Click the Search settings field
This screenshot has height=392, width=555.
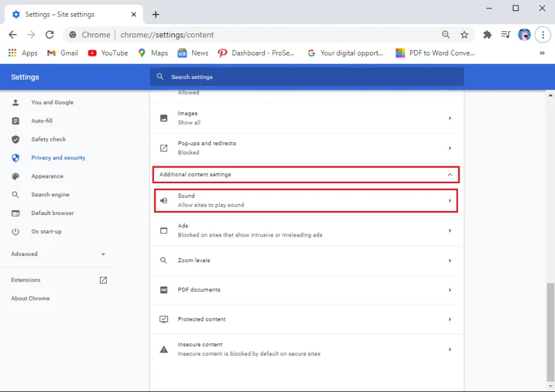pyautogui.click(x=307, y=77)
